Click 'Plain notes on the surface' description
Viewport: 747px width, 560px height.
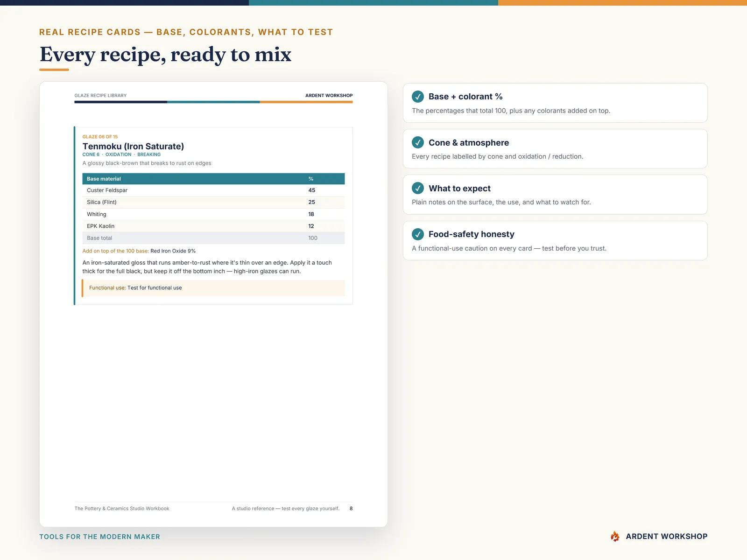tap(501, 203)
